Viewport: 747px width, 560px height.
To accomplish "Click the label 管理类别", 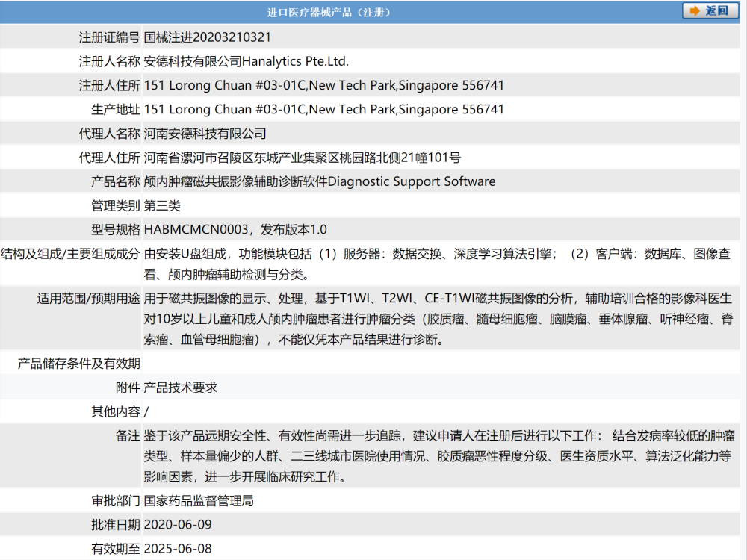I will click(x=115, y=206).
